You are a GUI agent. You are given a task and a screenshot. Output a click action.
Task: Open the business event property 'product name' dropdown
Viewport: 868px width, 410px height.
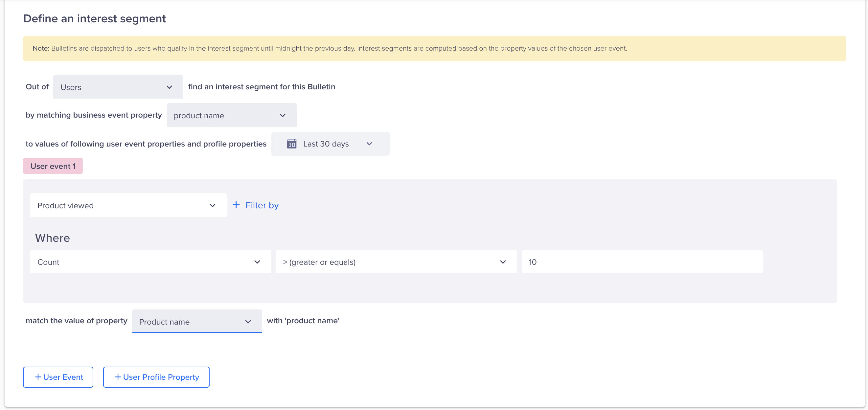click(x=232, y=116)
